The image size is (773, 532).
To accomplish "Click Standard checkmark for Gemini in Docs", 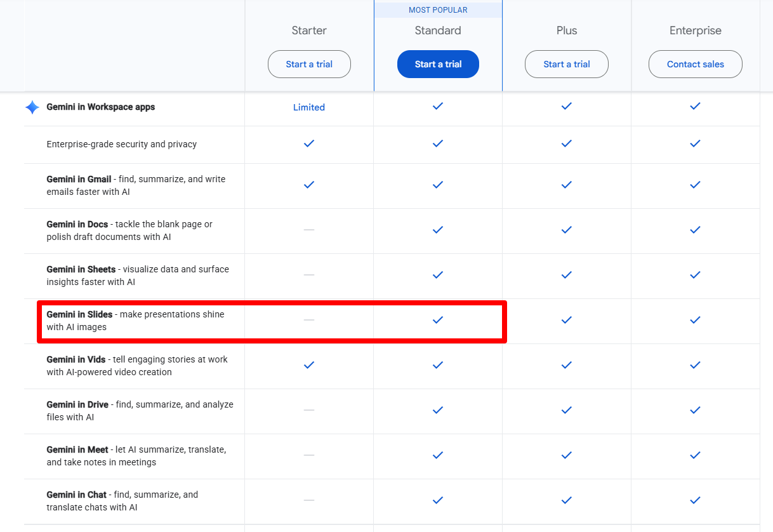I will [x=438, y=230].
